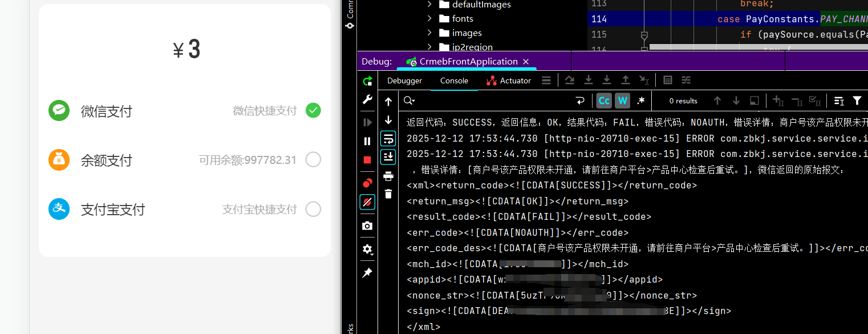868x334 pixels.
Task: Close the CrmebFrontApplication debug tab
Action: 526,62
